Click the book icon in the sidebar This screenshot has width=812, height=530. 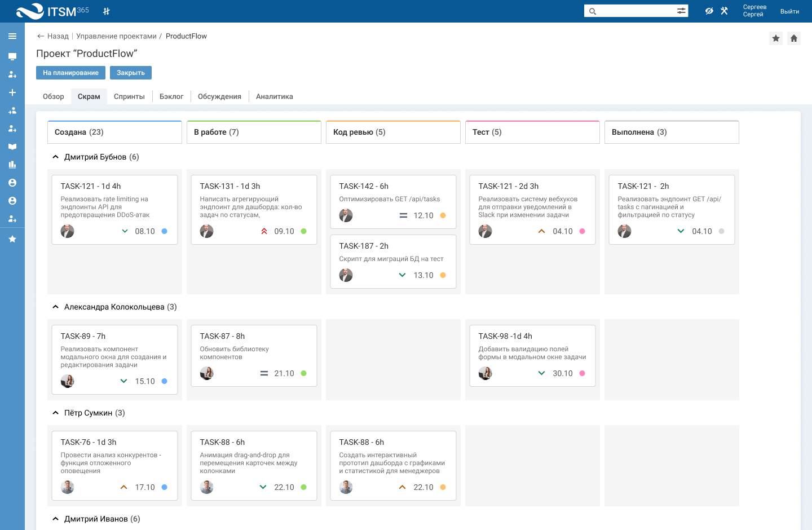tap(12, 147)
